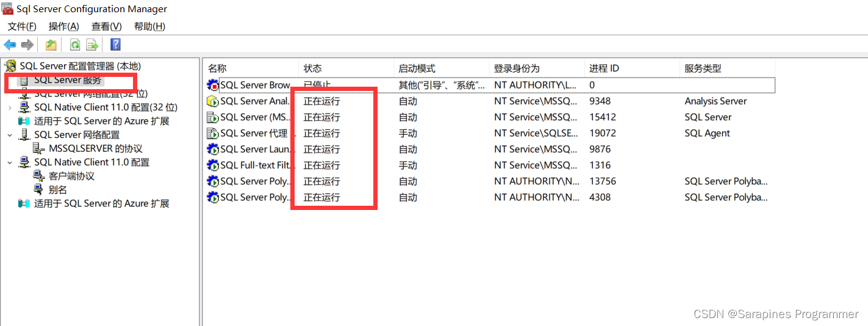Click the SQL Server Browser stopped service icon
Image resolution: width=868 pixels, height=326 pixels.
[213, 85]
